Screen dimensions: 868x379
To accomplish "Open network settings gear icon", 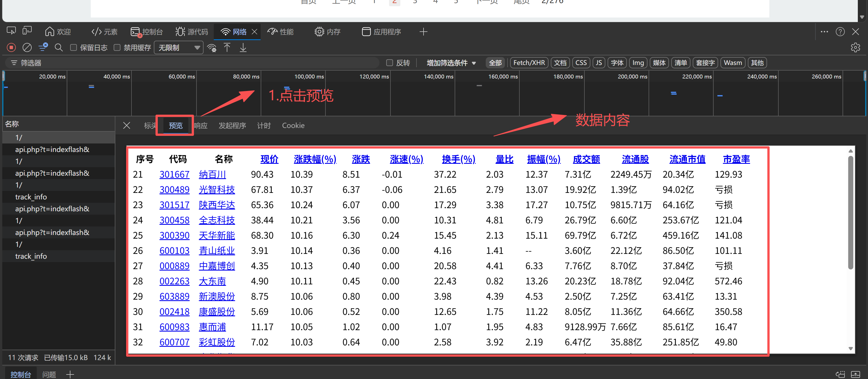I will coord(855,47).
